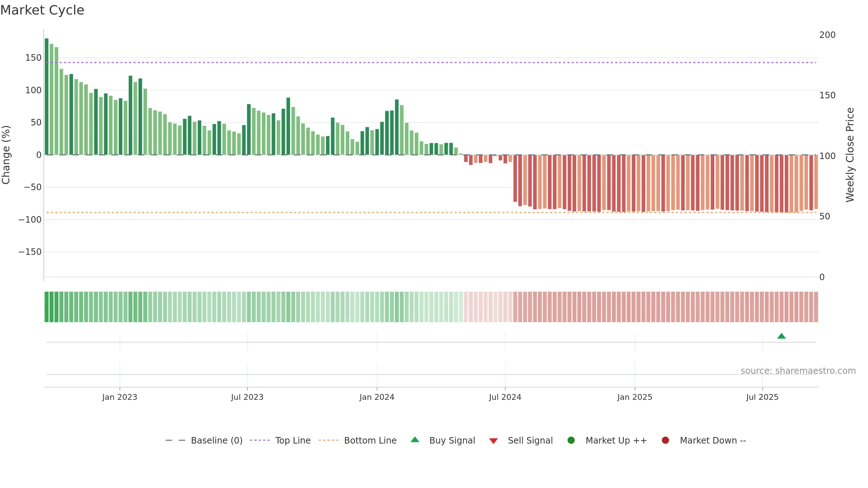Click the Jul 2024 x-axis label
This screenshot has width=868, height=488.
click(505, 397)
